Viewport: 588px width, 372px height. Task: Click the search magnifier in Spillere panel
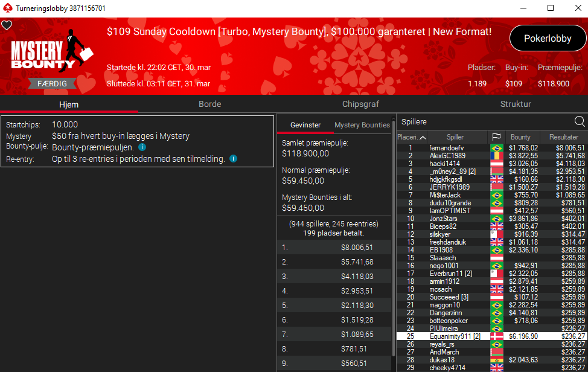580,121
